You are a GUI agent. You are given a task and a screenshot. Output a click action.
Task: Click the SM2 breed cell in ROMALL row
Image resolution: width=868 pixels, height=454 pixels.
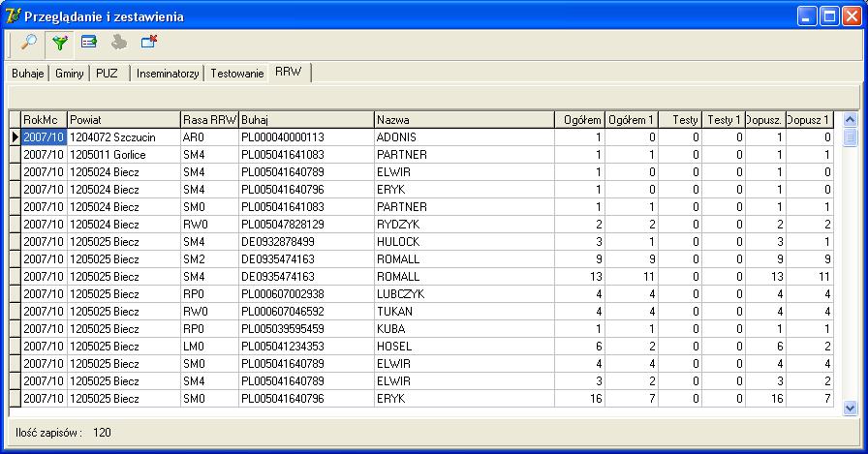(210, 259)
